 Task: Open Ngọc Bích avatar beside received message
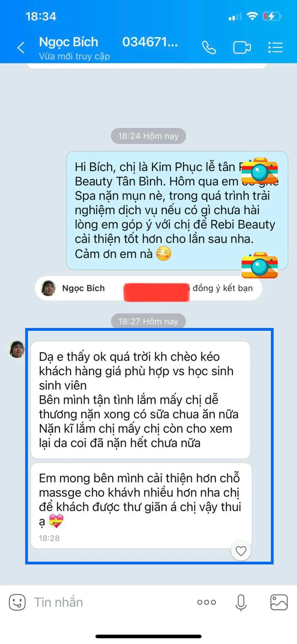coord(17,349)
